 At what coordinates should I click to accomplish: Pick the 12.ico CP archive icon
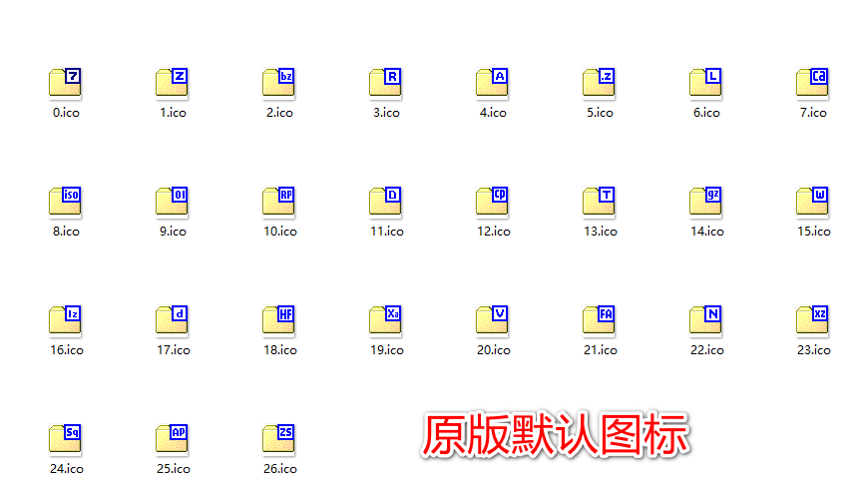point(493,202)
